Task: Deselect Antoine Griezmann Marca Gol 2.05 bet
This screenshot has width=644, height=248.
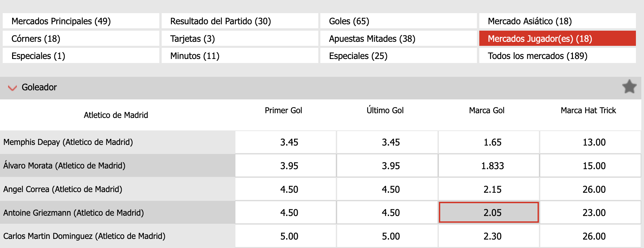Action: point(489,213)
